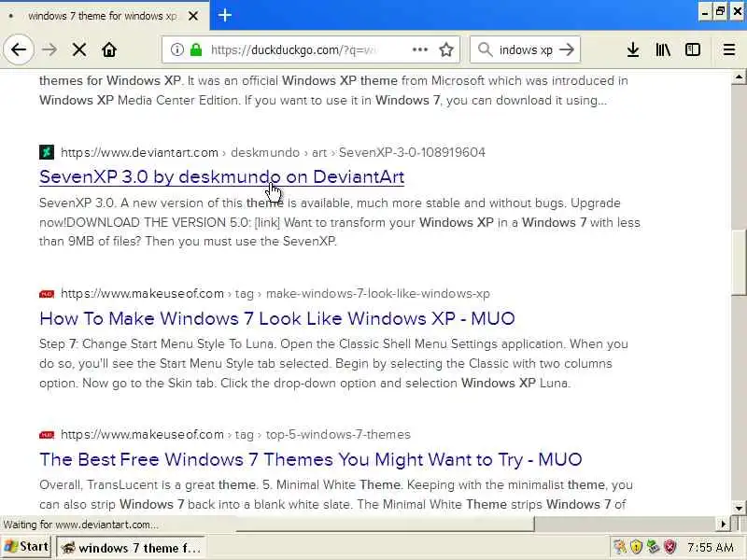
Task: Open How To Make Windows 7 Look Like Windows XP
Action: (277, 318)
